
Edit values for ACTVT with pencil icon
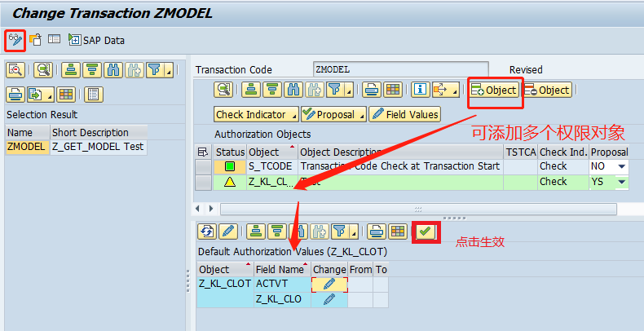[329, 284]
